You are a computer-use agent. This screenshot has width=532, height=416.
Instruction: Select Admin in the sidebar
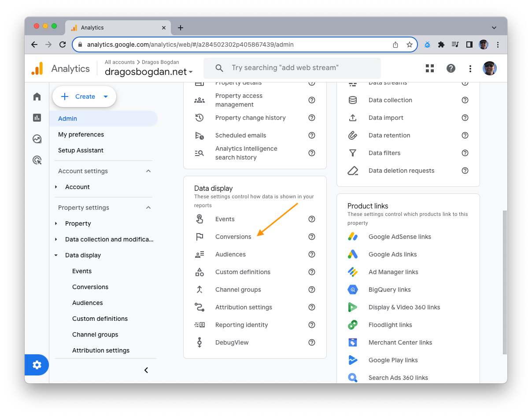click(103, 119)
